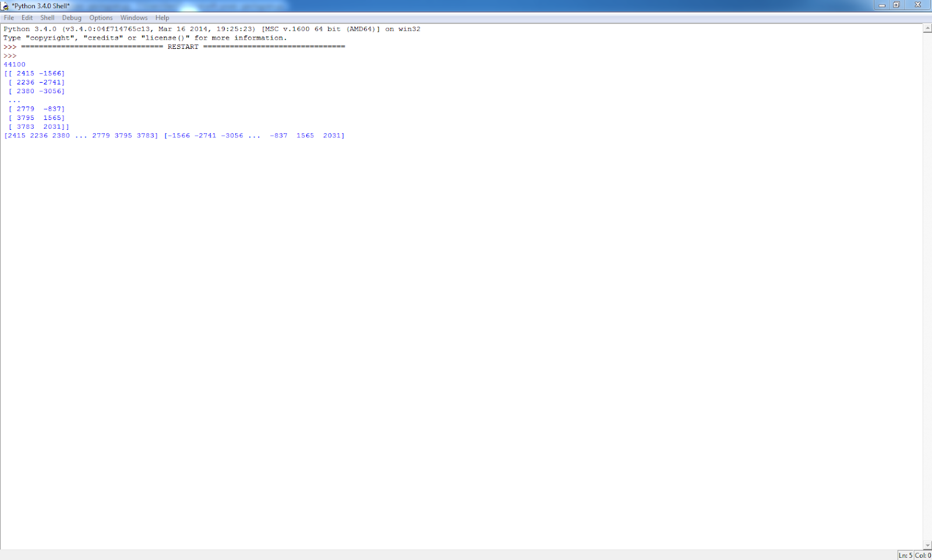This screenshot has height=560, width=932.
Task: Open the Windows menu
Action: [134, 17]
